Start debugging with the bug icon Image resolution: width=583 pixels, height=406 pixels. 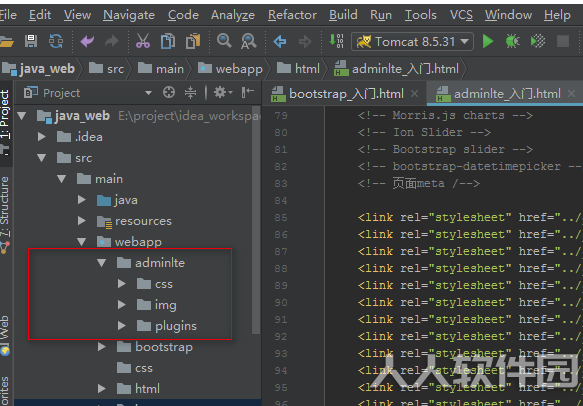(512, 41)
